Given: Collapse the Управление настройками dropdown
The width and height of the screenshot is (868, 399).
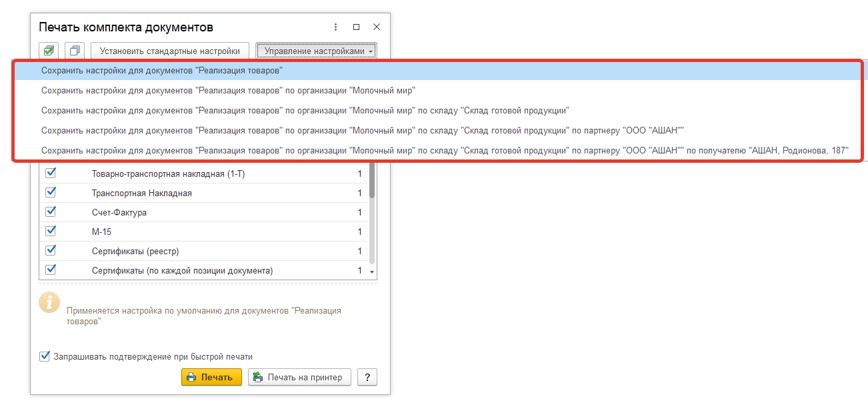Looking at the screenshot, I should tap(316, 51).
